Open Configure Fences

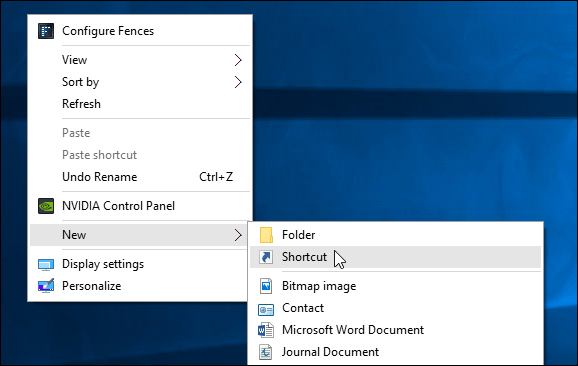pyautogui.click(x=140, y=31)
